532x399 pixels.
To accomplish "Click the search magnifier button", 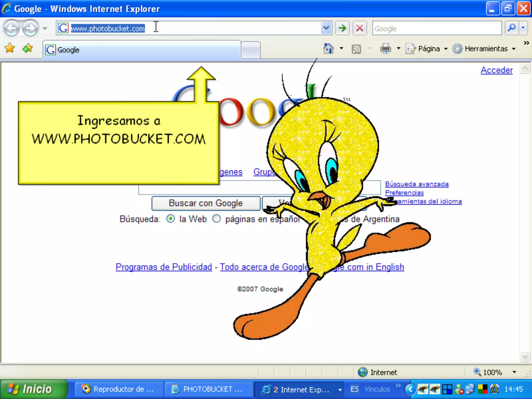I will [511, 28].
